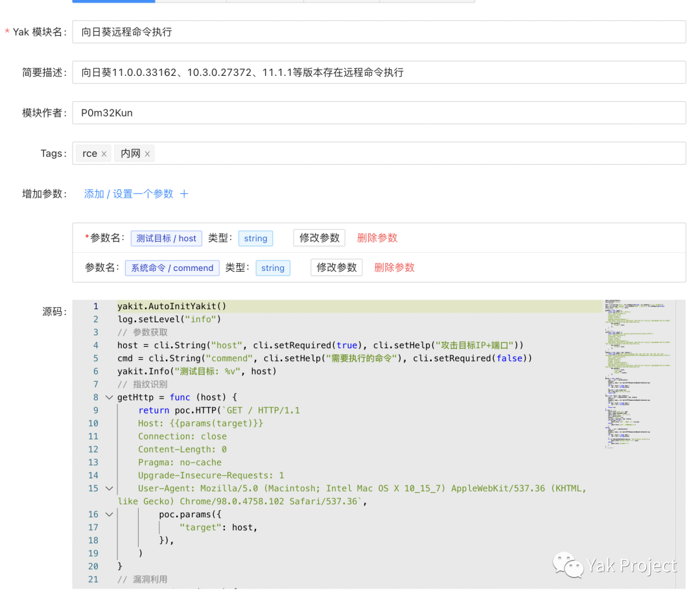
Task: Click the // 指纹识别 comment line
Action: 143,384
